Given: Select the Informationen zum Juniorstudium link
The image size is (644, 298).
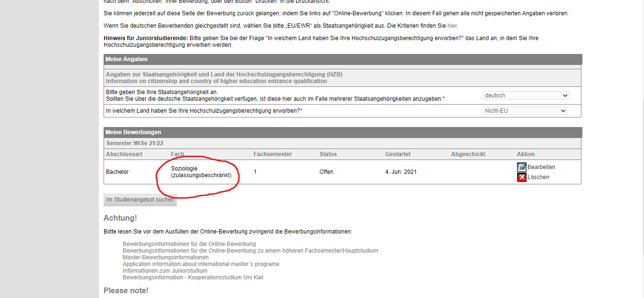Looking at the screenshot, I should click(x=165, y=271).
